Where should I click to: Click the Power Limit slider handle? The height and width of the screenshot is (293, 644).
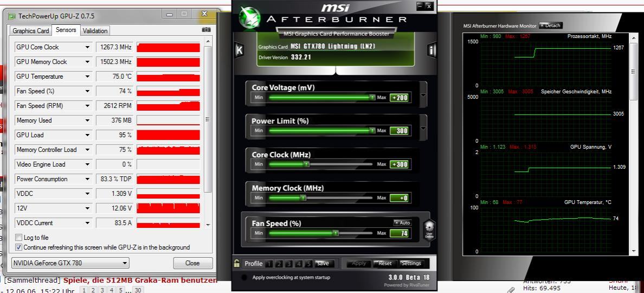click(x=372, y=131)
